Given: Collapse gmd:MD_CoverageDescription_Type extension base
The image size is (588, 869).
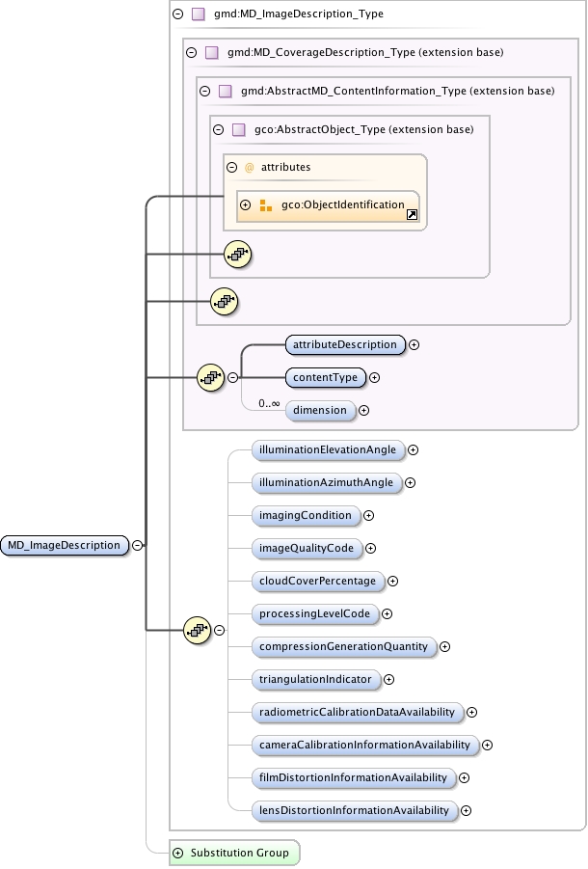Looking at the screenshot, I should (x=192, y=53).
